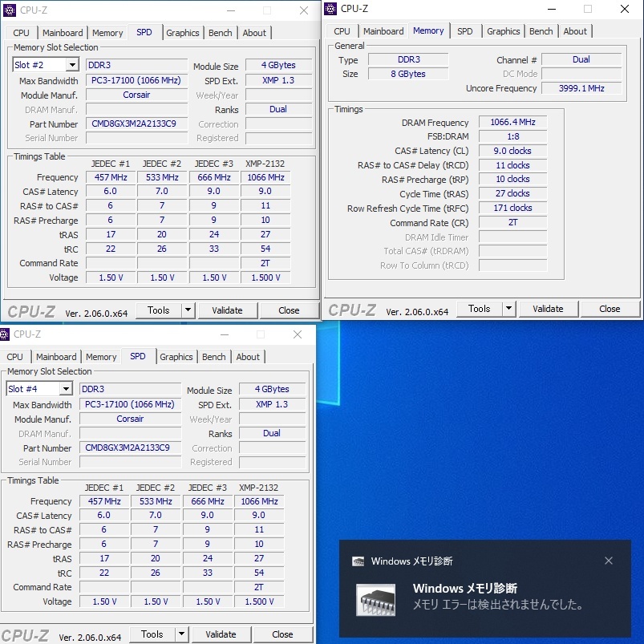Click the CPU-Z title bar icon of Slot #2 window

tap(11, 10)
